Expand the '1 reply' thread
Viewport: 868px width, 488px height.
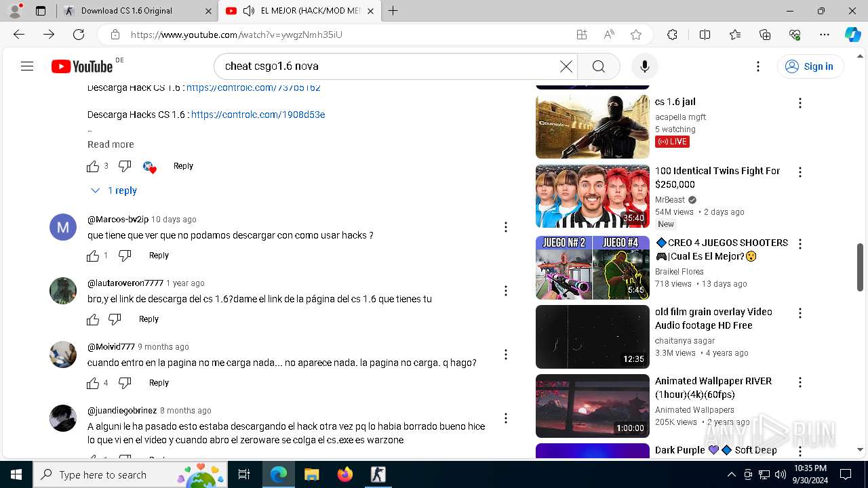pos(114,190)
